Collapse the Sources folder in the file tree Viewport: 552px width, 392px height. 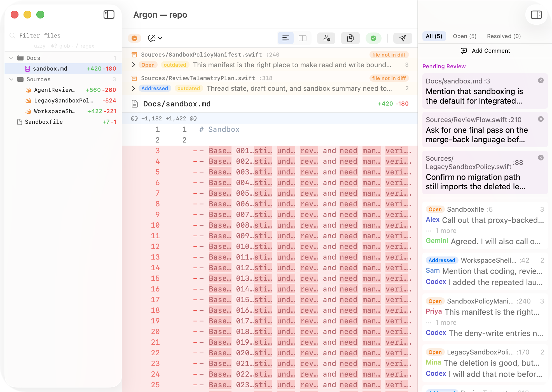coord(11,79)
